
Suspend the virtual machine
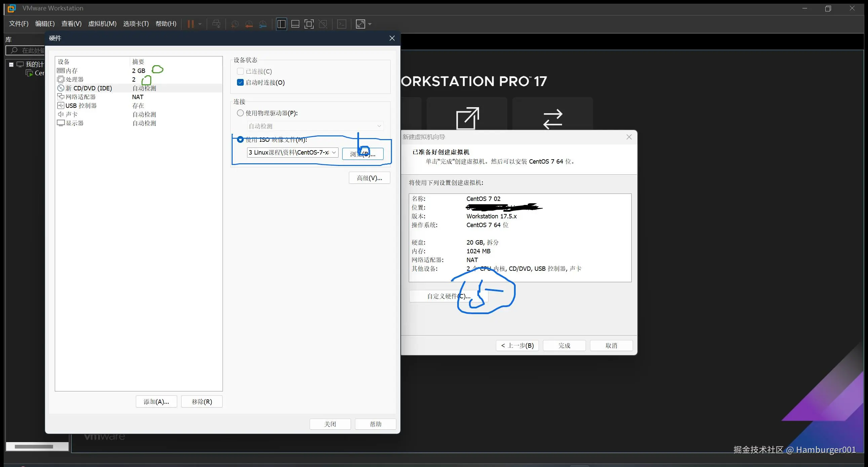pos(191,24)
